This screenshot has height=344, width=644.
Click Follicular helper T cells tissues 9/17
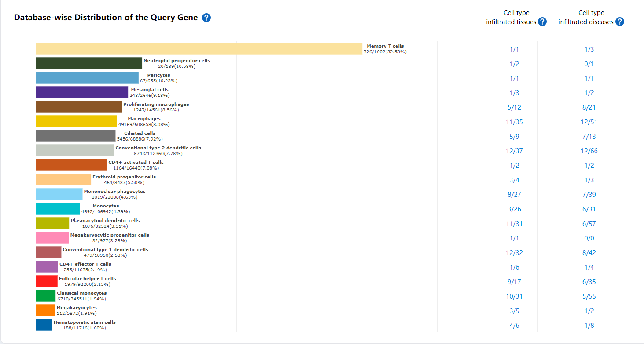[514, 282]
